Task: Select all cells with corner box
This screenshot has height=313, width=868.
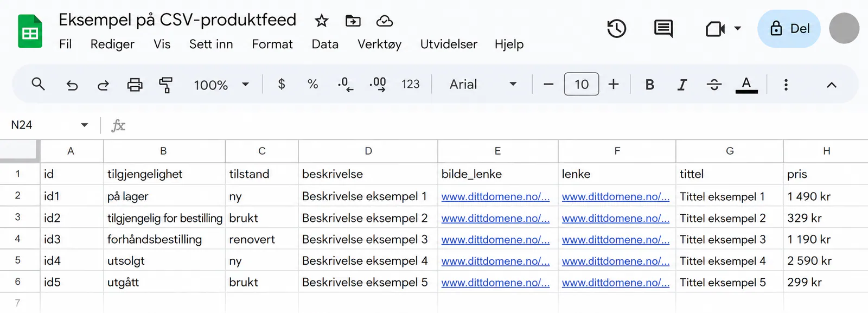Action: coord(20,151)
